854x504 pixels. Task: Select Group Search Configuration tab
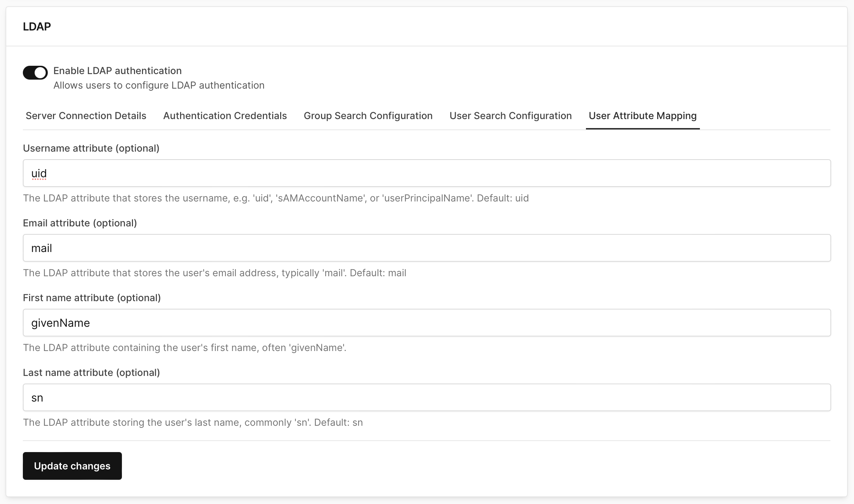point(368,116)
